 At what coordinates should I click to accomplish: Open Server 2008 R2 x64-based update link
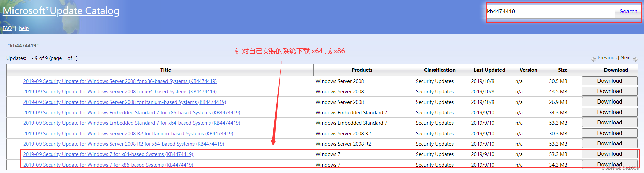tap(124, 144)
